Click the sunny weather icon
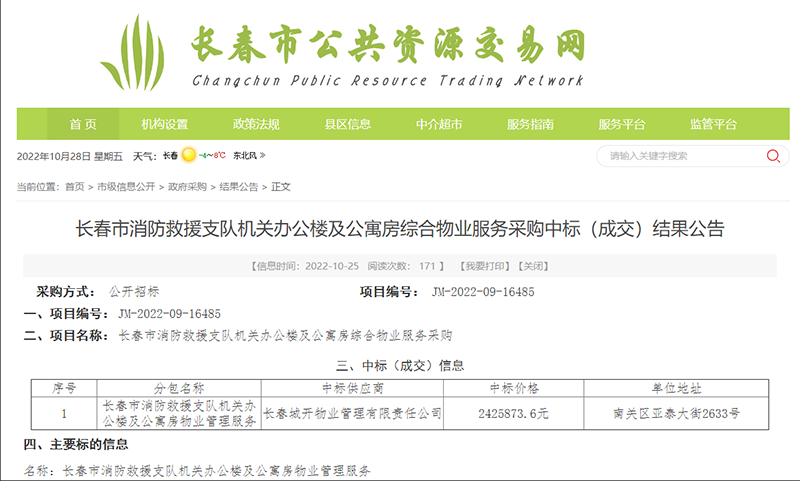800x481 pixels. (x=188, y=156)
